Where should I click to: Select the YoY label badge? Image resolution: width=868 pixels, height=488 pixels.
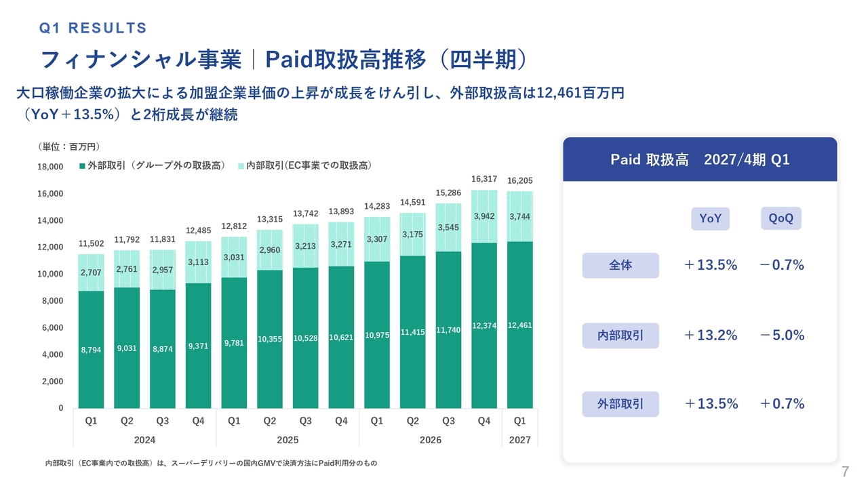(710, 219)
